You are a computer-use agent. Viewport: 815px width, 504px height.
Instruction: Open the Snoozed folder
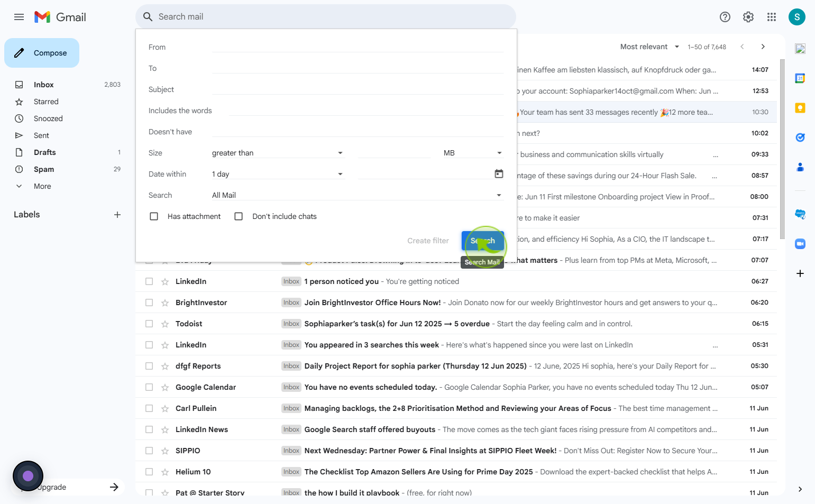pyautogui.click(x=48, y=118)
